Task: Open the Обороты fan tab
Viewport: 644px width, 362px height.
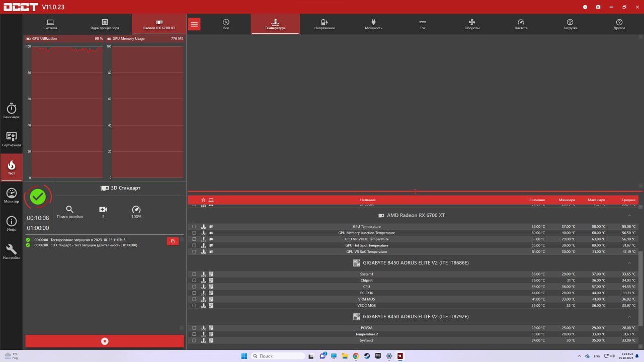Action: (x=472, y=24)
